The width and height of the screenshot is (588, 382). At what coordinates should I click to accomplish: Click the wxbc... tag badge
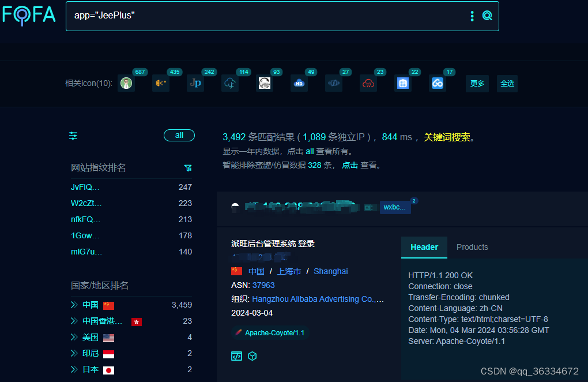pos(395,207)
